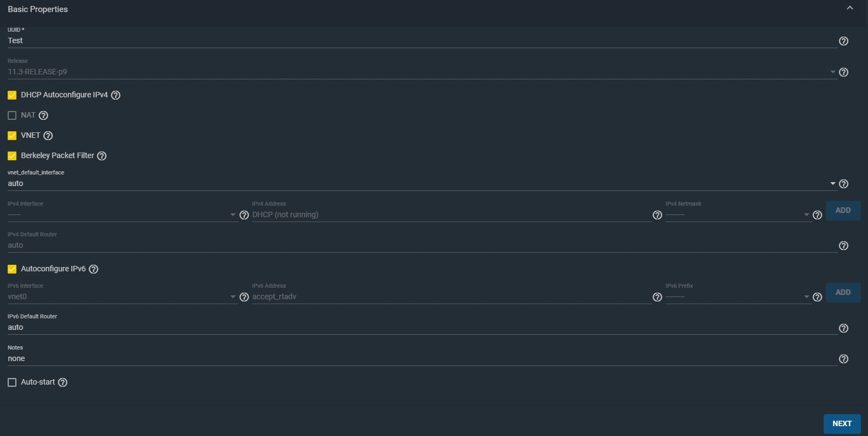Click the UUID field containing Test

click(x=422, y=40)
